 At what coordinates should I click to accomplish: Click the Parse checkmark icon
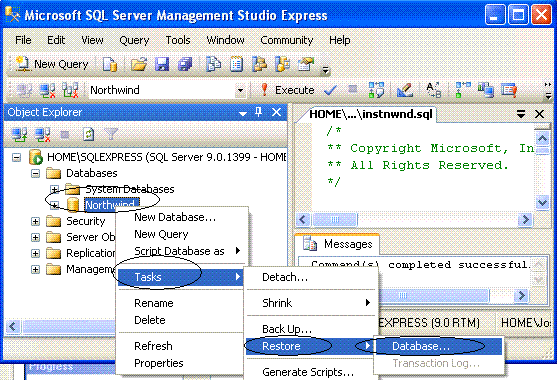tap(330, 91)
